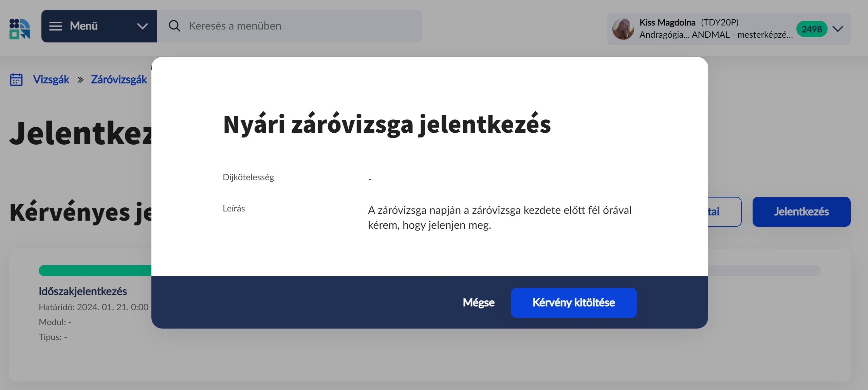Viewport: 868px width, 390px height.
Task: Go to Záróvizsgák breadcrumb link
Action: pyautogui.click(x=119, y=80)
